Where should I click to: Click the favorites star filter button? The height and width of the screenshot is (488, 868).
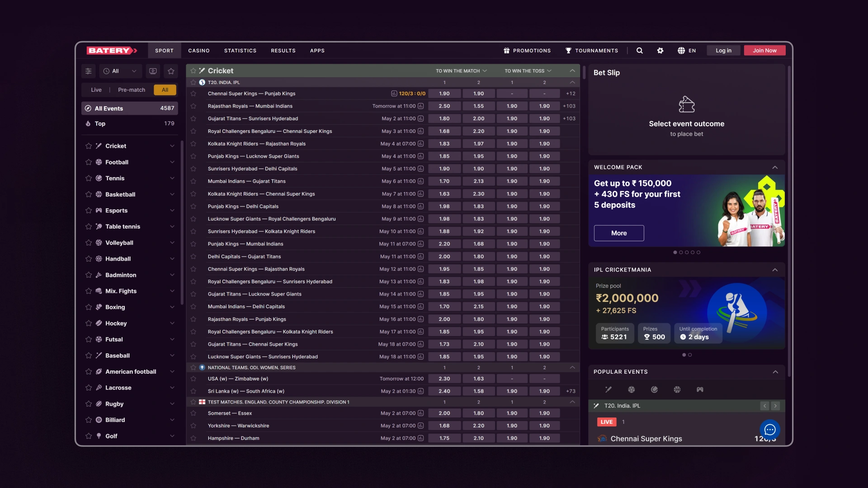[x=171, y=71]
